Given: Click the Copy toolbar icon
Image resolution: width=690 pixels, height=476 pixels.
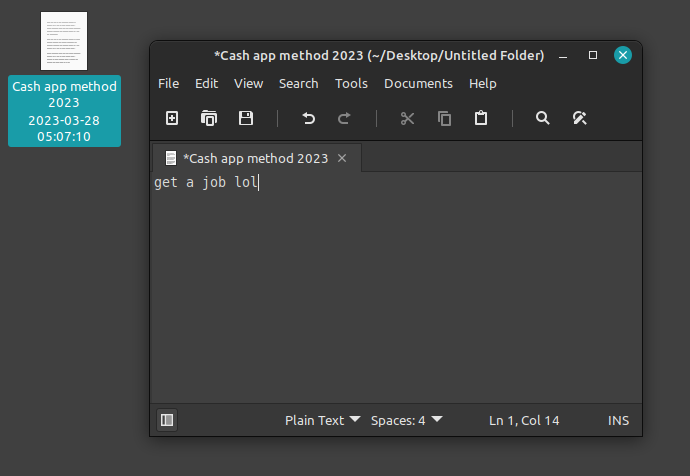Looking at the screenshot, I should pyautogui.click(x=444, y=118).
